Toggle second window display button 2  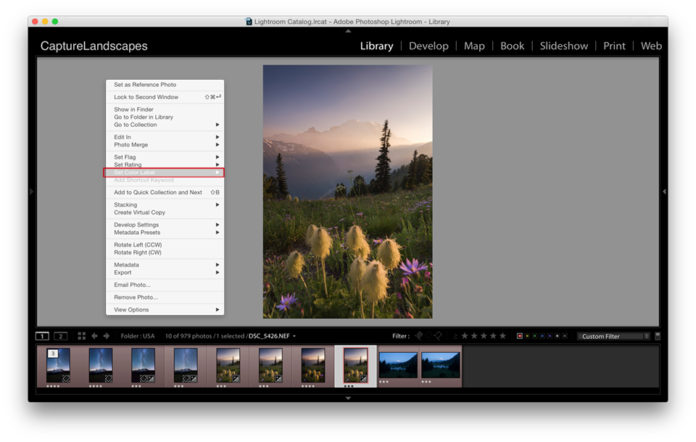tap(60, 336)
